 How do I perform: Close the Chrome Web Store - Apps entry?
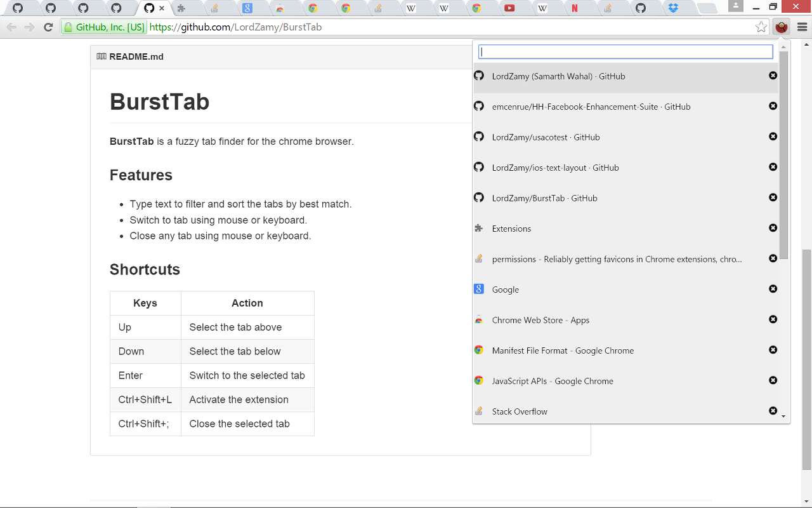pyautogui.click(x=773, y=319)
